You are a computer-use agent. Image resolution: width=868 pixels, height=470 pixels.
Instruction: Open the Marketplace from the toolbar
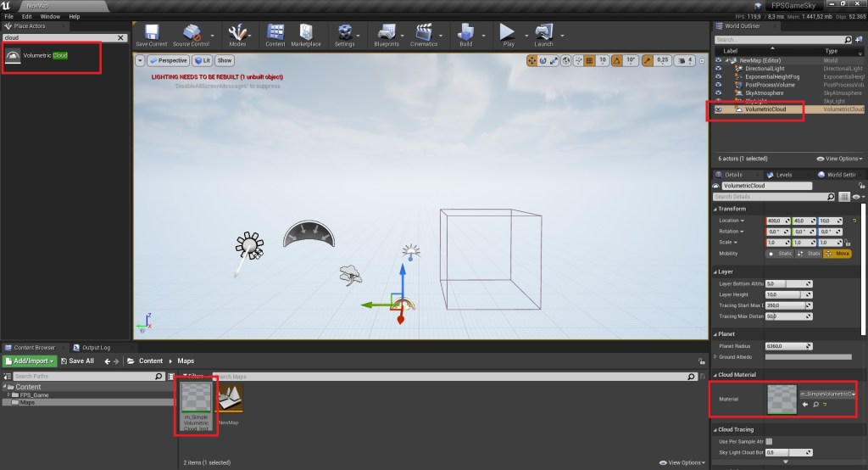[305, 34]
